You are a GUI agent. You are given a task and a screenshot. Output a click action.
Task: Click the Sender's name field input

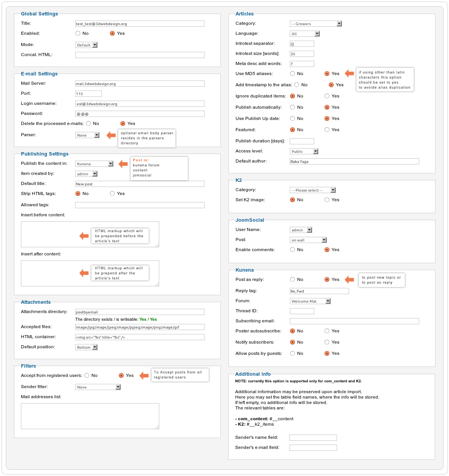click(313, 438)
